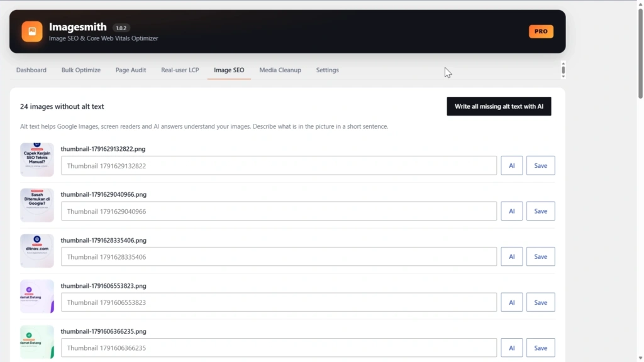Click Write all missing alt text with AI
Screen dimensions: 644x362
499,106
